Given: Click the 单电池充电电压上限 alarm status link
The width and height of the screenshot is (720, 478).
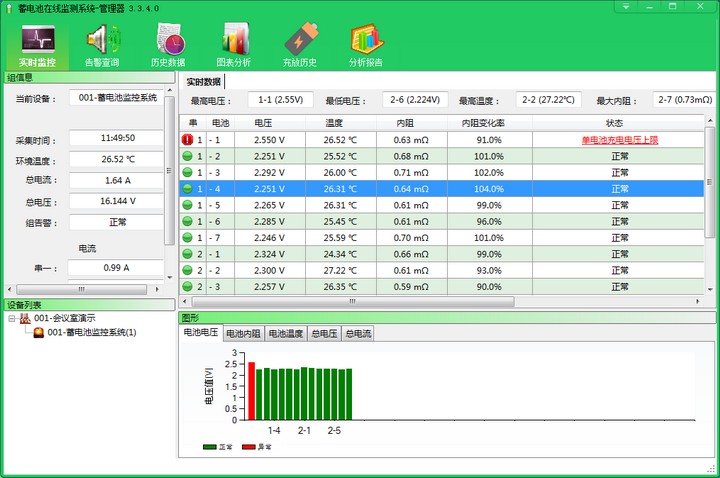Looking at the screenshot, I should 620,140.
